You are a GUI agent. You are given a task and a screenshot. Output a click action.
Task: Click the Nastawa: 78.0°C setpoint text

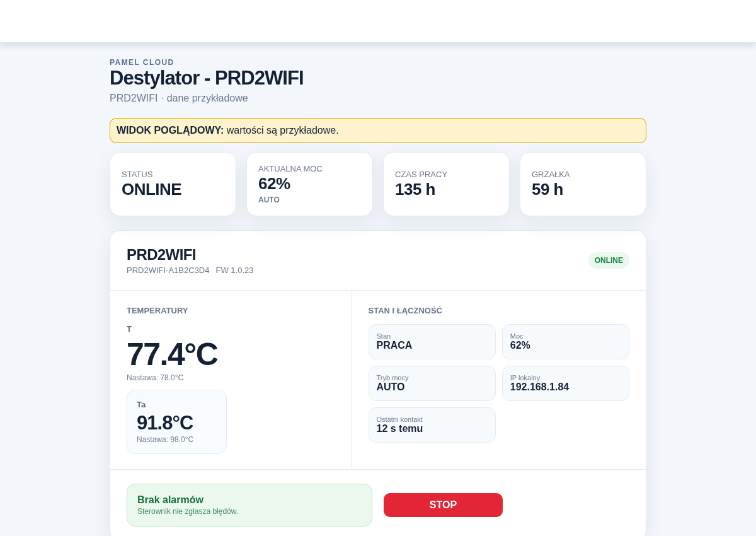(155, 378)
